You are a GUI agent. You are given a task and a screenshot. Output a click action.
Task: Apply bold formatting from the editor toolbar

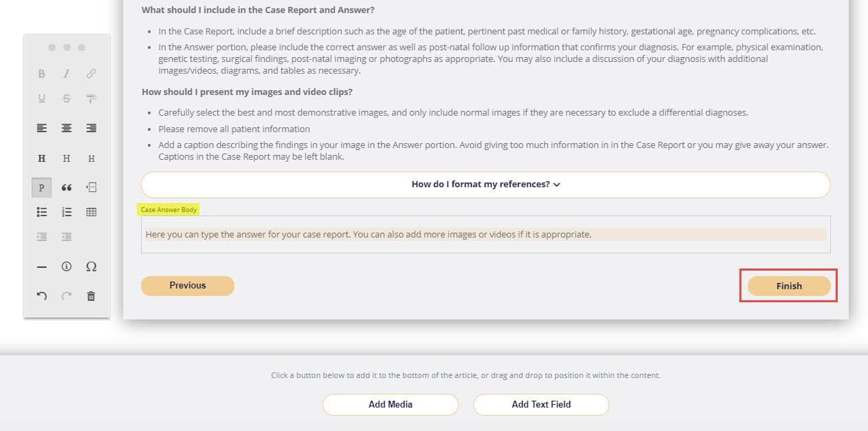click(x=41, y=74)
